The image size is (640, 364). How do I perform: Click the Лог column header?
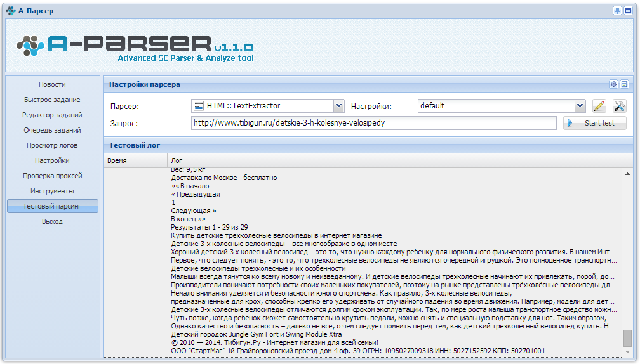pos(394,160)
